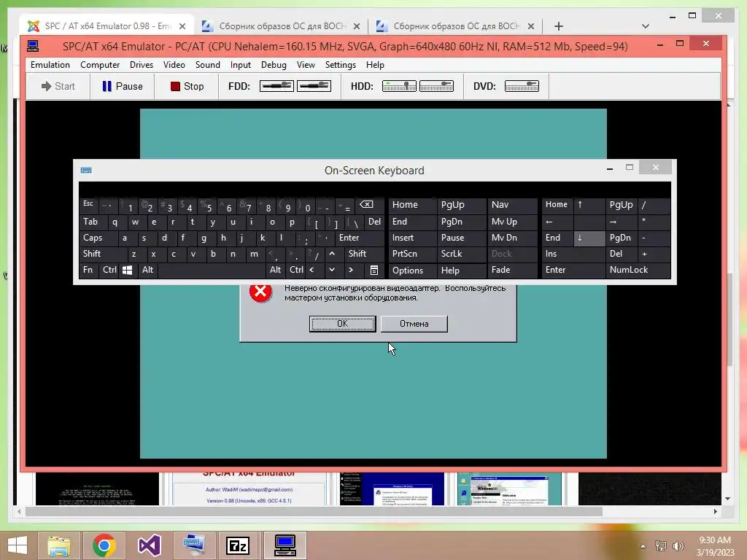Click the numpad up arrow key
This screenshot has width=747, height=560.
pyautogui.click(x=589, y=205)
